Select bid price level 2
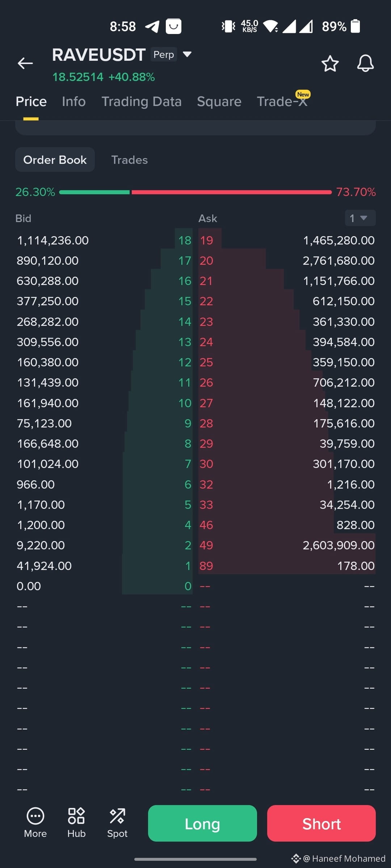 (x=188, y=545)
